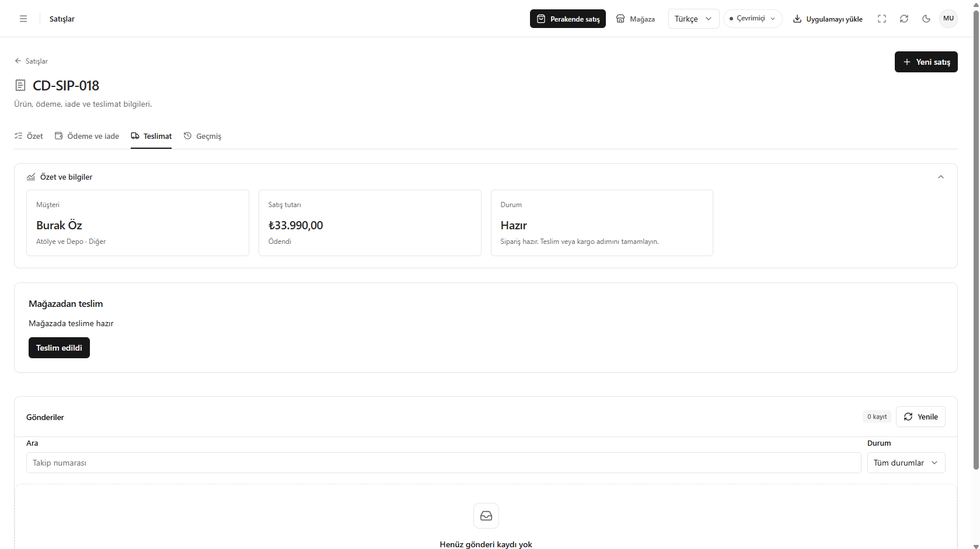Refresh shipments with Yenile button

[x=920, y=417]
